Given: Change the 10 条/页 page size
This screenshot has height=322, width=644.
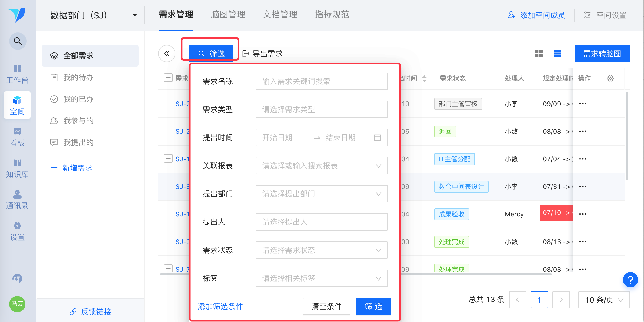Looking at the screenshot, I should (x=604, y=300).
